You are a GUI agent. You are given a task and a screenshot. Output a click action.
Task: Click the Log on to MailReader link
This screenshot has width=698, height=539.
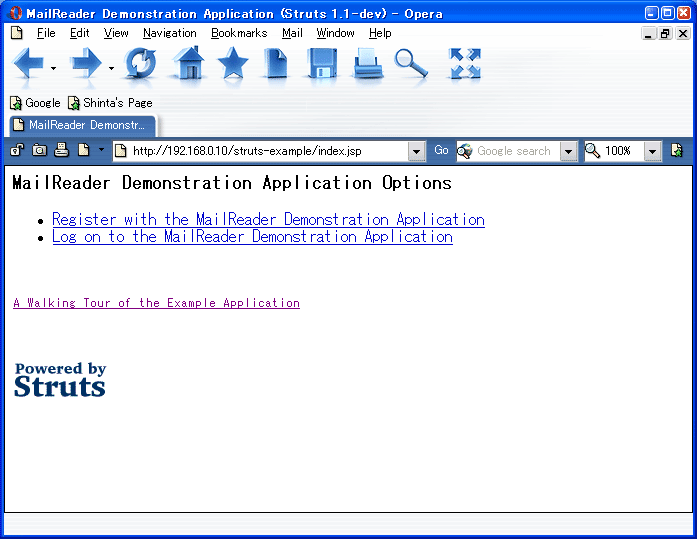tap(252, 237)
